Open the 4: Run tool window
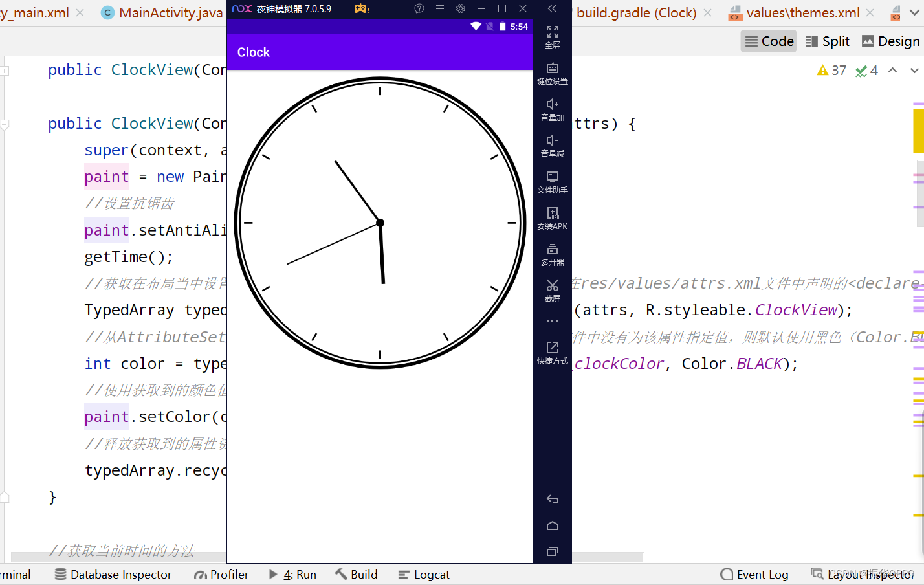The height and width of the screenshot is (585, 924). pyautogui.click(x=292, y=575)
